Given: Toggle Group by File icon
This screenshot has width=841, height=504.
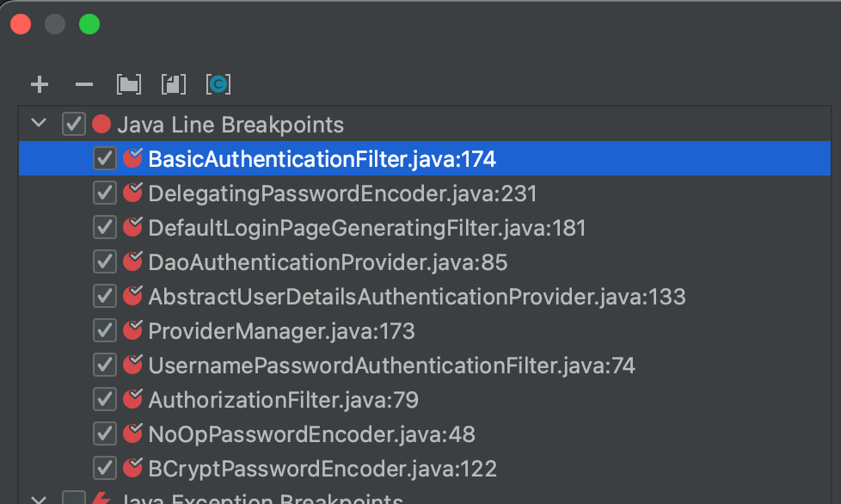Looking at the screenshot, I should pyautogui.click(x=174, y=84).
